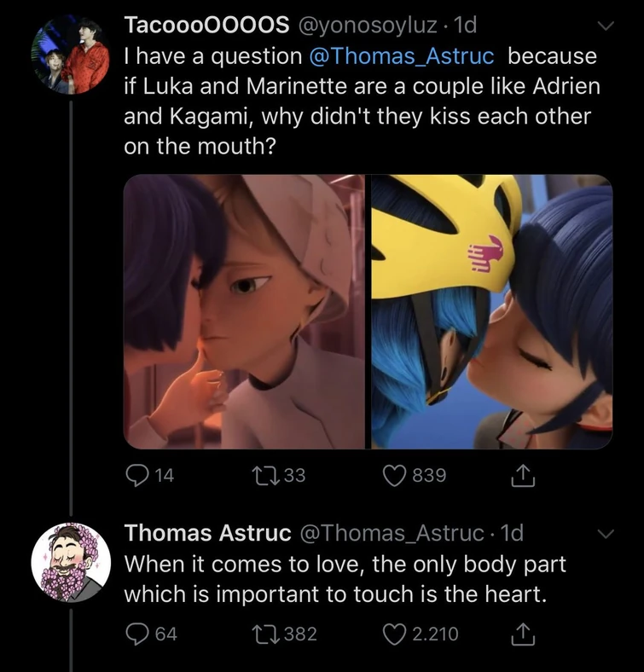Open Thomas Astruc's cartoon avatar
The image size is (644, 672).
[x=71, y=561]
